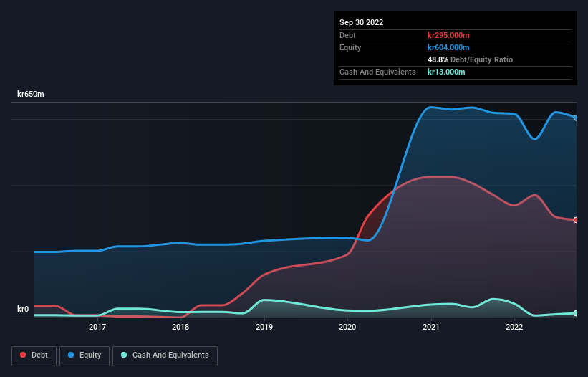Select the Equity endpoint marker on the chart
The width and height of the screenshot is (588, 377).
[576, 118]
